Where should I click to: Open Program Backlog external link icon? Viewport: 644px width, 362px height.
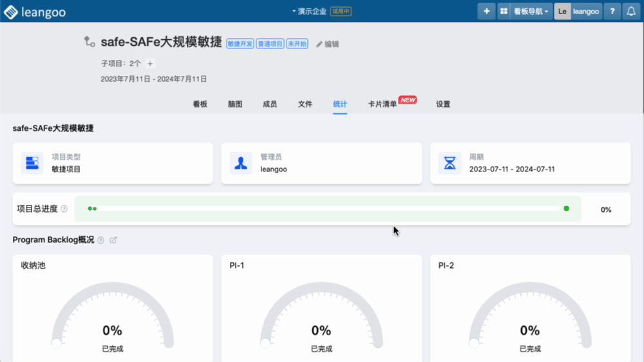pos(113,240)
